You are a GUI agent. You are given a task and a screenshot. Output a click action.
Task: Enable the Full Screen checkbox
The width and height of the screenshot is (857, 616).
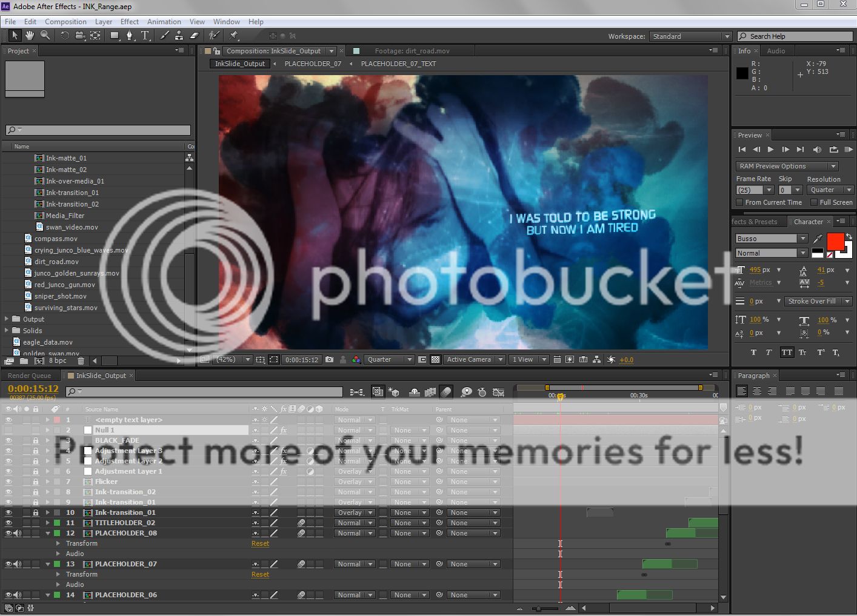pyautogui.click(x=814, y=202)
